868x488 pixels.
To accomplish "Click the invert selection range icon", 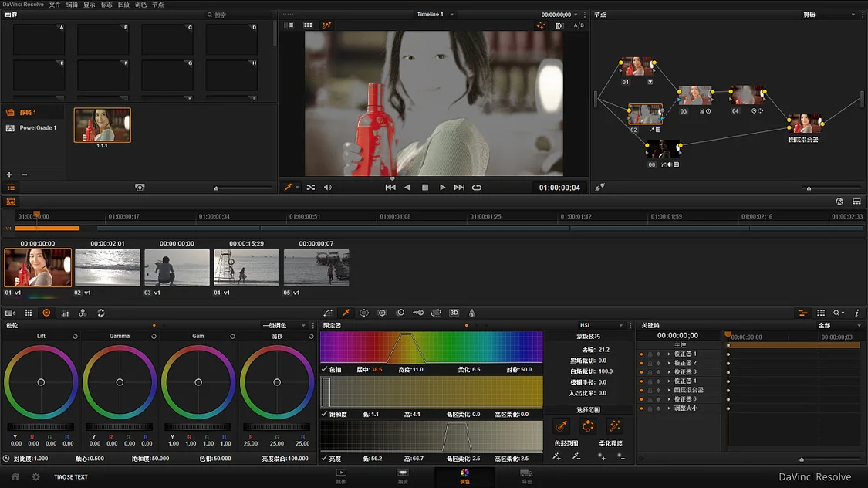I will tap(588, 426).
